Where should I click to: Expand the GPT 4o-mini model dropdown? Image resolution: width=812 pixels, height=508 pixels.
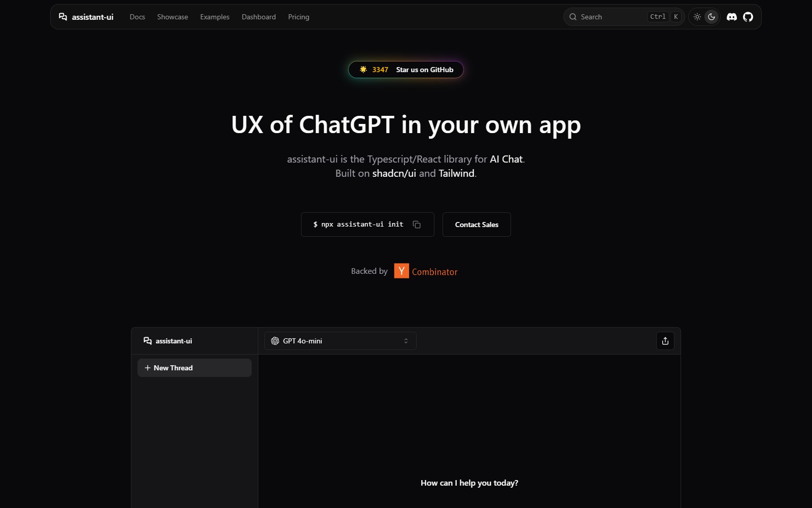pyautogui.click(x=341, y=341)
